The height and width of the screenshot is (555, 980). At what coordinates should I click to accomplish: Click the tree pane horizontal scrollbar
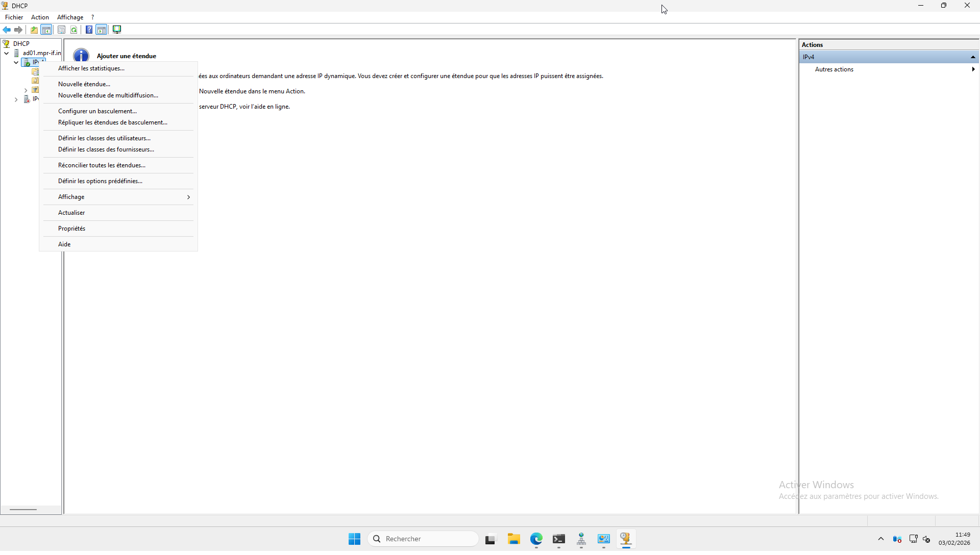(23, 509)
